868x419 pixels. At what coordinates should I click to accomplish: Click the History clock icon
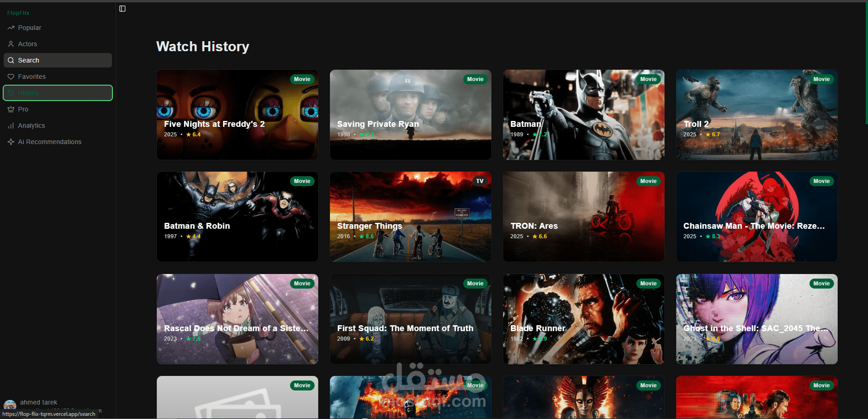(11, 93)
